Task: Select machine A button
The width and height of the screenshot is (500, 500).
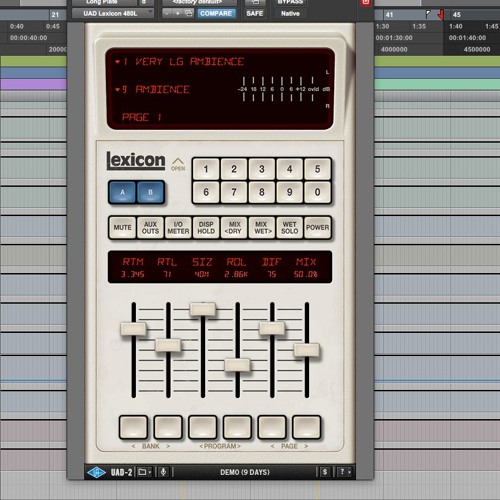Action: pos(123,192)
